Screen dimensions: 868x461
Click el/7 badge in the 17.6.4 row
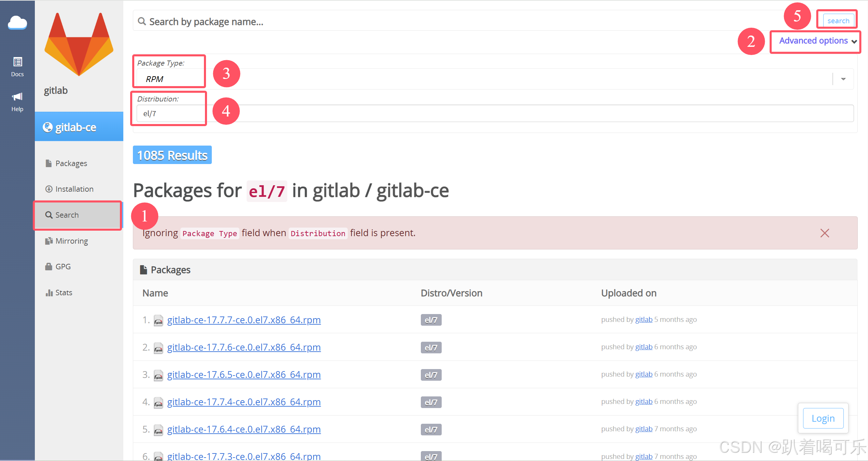click(431, 430)
